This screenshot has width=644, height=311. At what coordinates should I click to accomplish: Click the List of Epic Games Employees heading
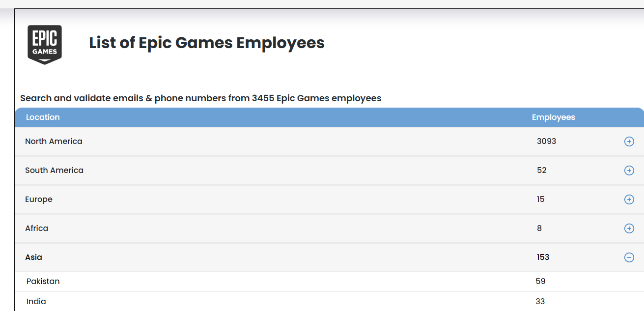click(x=207, y=43)
